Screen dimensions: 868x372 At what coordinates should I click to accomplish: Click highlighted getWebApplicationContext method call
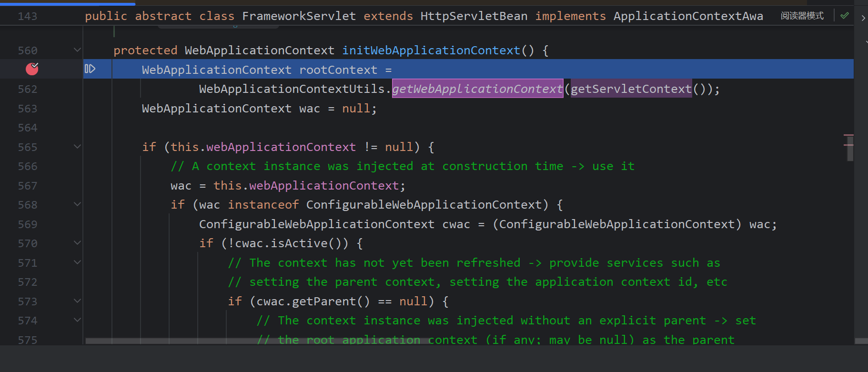(477, 89)
